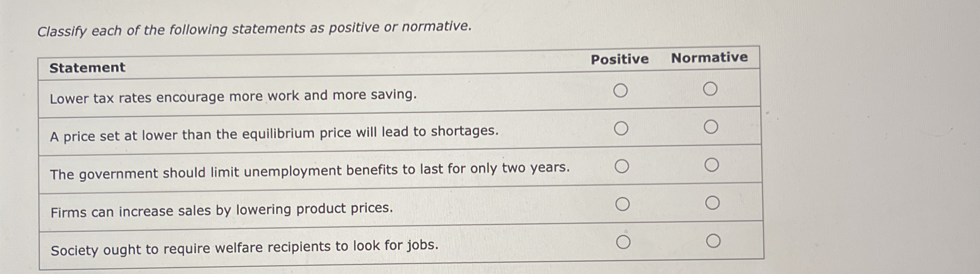Click the Positive column header
This screenshot has height=274, width=980.
[x=620, y=59]
